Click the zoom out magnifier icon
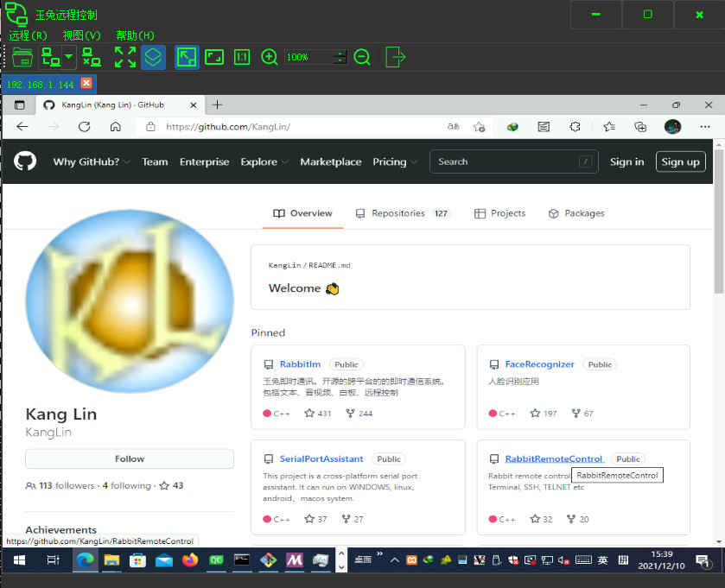Image resolution: width=725 pixels, height=588 pixels. (362, 57)
